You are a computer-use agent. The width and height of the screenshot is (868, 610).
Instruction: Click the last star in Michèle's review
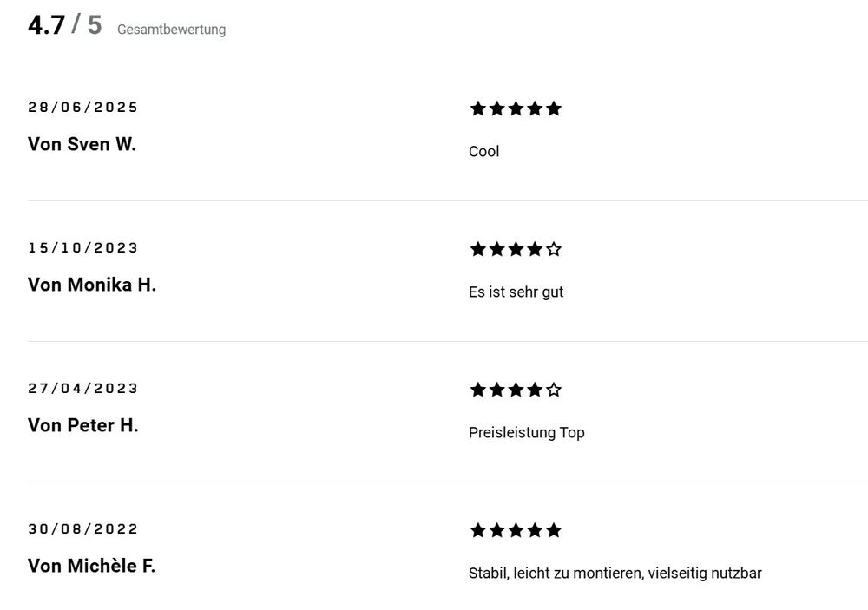555,530
